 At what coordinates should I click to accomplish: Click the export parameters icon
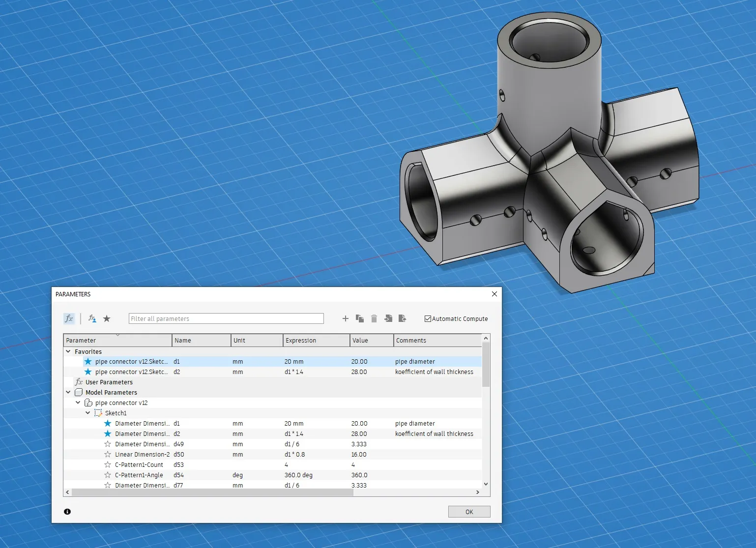(403, 318)
